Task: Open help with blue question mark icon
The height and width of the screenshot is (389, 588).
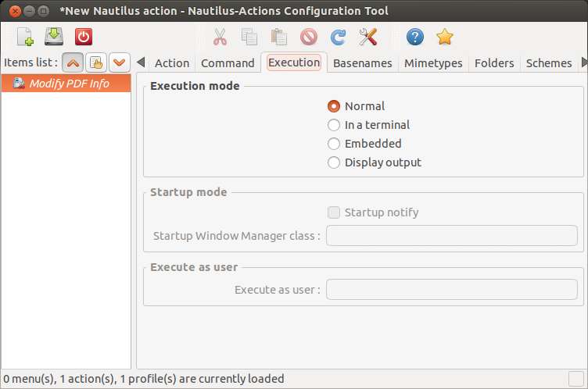Action: [415, 37]
